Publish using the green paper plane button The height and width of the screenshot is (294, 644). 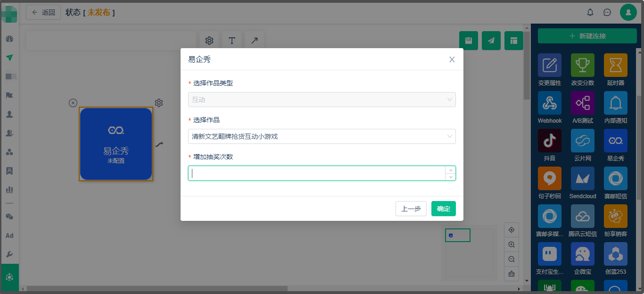point(491,41)
